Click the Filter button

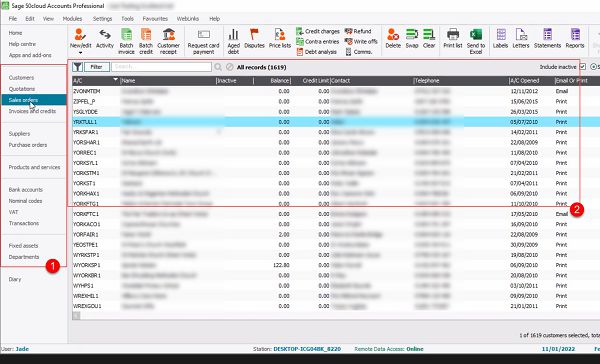pyautogui.click(x=96, y=67)
